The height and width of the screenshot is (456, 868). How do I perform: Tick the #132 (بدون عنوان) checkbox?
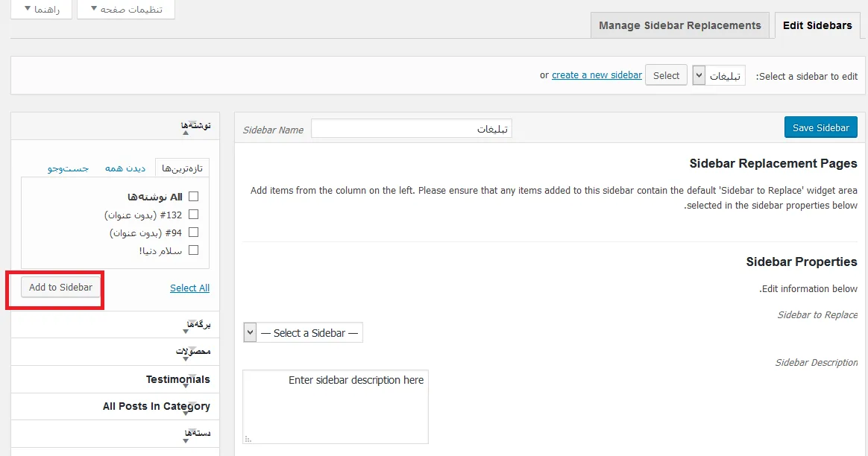tap(193, 214)
